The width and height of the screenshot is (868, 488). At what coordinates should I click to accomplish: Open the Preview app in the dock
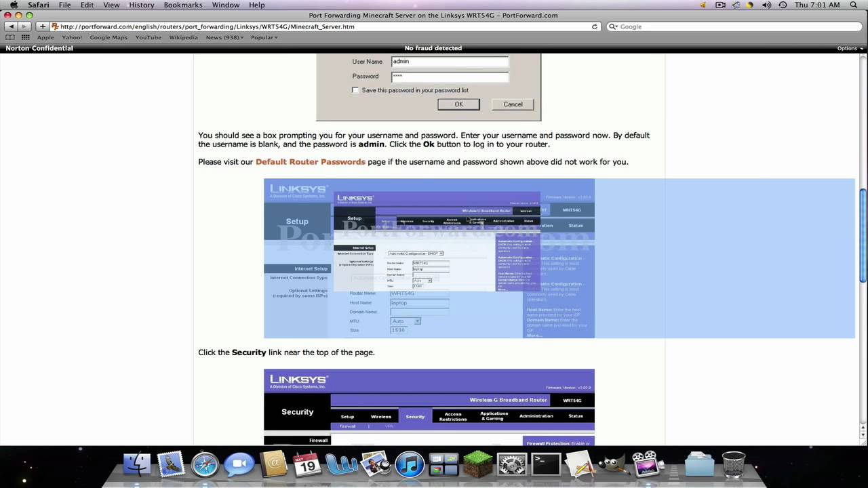click(x=375, y=465)
